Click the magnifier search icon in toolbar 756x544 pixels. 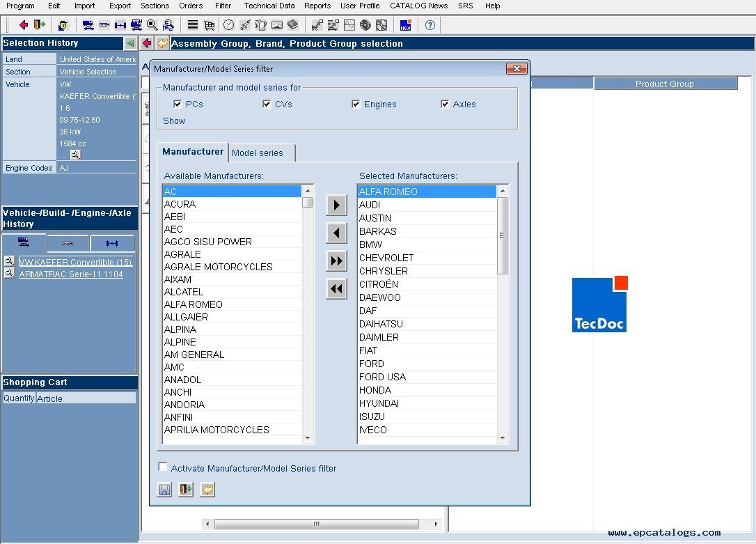click(x=152, y=25)
